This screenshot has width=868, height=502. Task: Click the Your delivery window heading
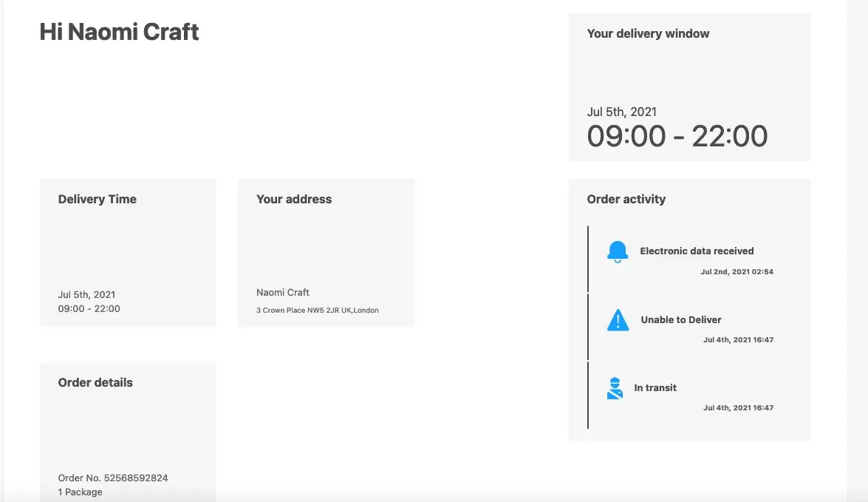click(x=648, y=33)
